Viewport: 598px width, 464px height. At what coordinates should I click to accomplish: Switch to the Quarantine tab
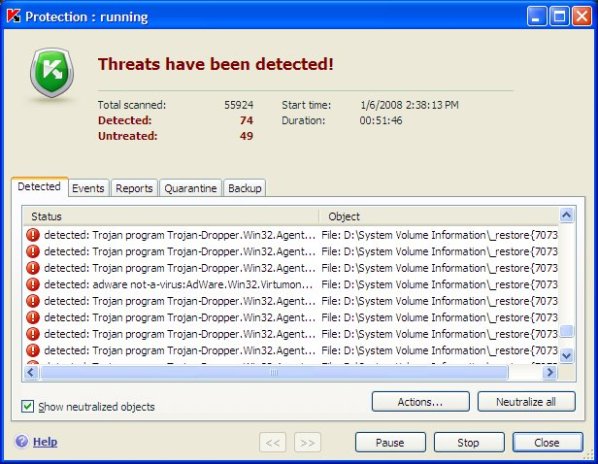click(x=190, y=188)
